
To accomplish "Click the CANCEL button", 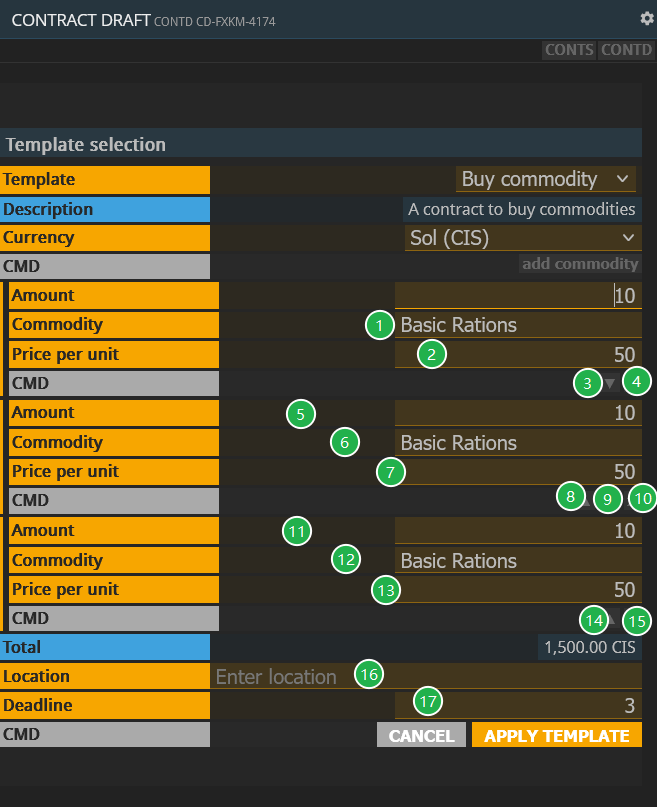I will pyautogui.click(x=421, y=736).
